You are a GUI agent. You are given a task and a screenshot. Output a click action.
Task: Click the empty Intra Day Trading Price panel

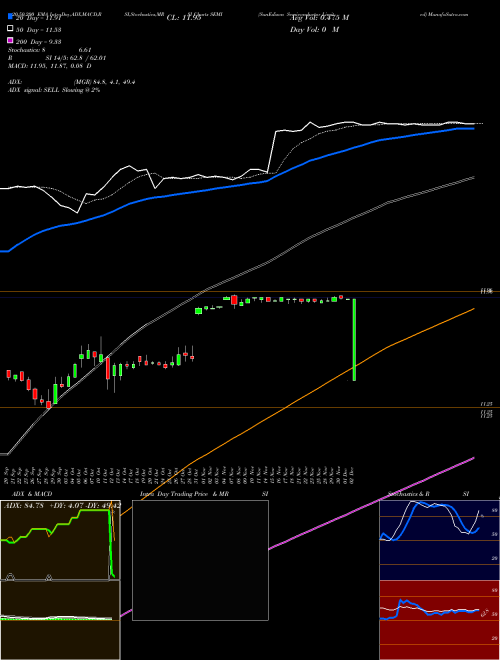pyautogui.click(x=200, y=560)
